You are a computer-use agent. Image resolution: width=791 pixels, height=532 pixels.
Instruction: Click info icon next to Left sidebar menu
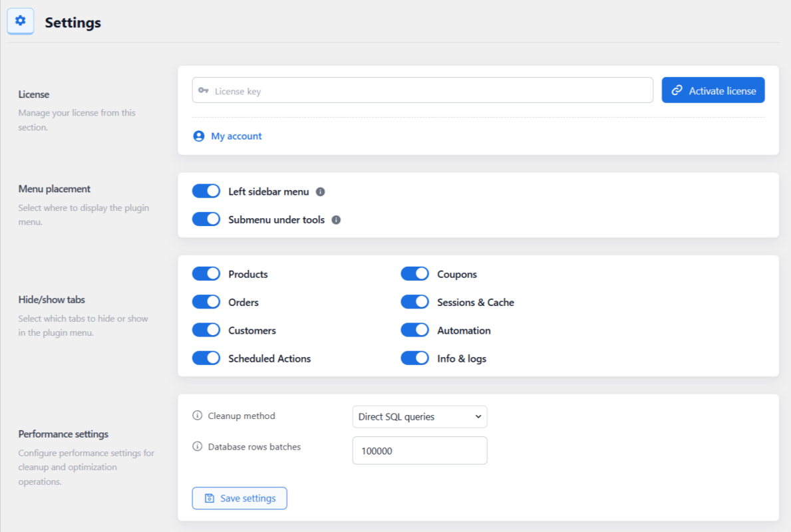pos(321,192)
